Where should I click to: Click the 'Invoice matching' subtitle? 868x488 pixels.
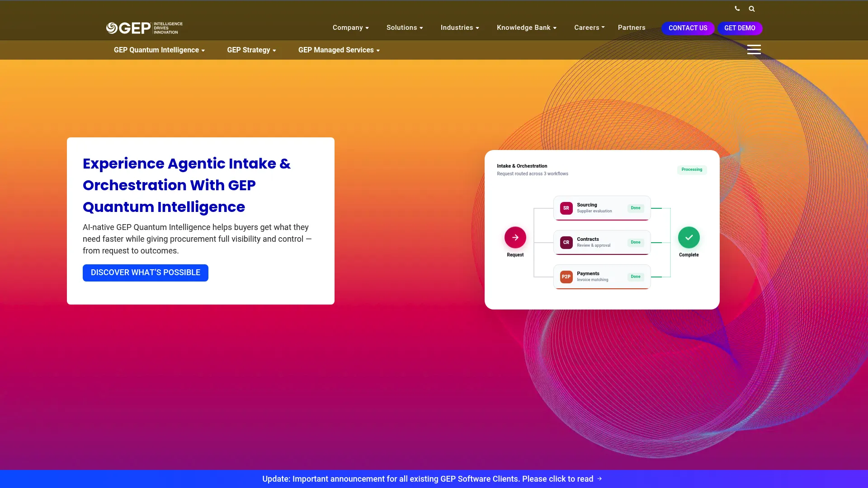(592, 280)
